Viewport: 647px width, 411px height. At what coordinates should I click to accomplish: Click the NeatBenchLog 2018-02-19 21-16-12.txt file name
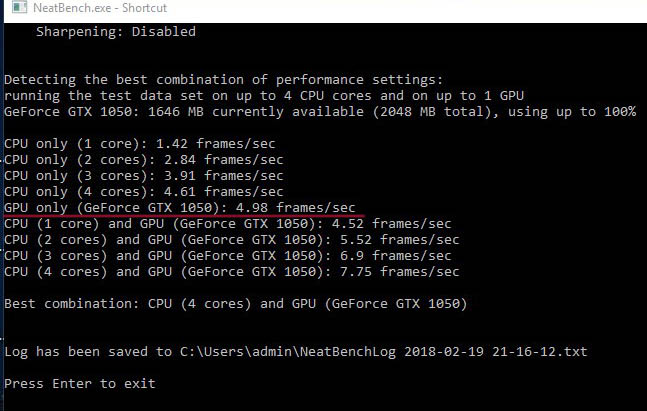pos(443,352)
